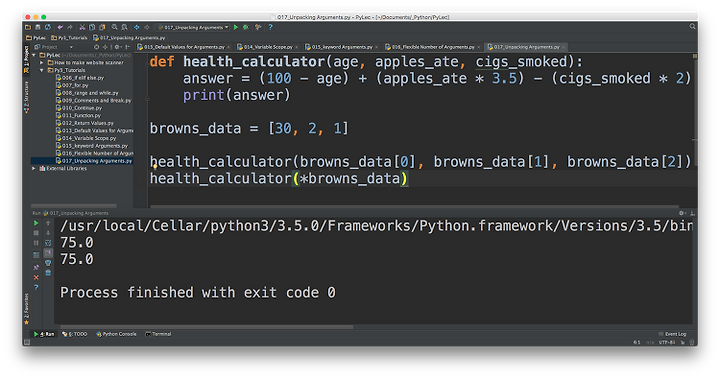Click the Debug bug icon in toolbar
Screen dimensions: 720x378
pos(246,27)
